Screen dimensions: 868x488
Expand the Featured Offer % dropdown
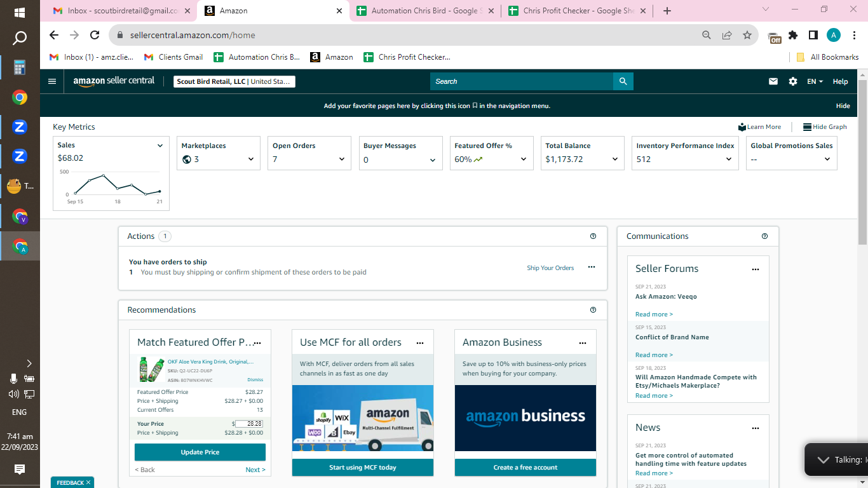[524, 159]
